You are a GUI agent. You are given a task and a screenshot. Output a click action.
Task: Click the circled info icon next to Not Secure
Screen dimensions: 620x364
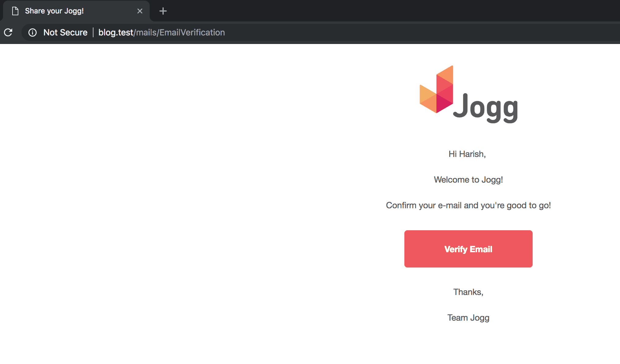[x=33, y=32]
